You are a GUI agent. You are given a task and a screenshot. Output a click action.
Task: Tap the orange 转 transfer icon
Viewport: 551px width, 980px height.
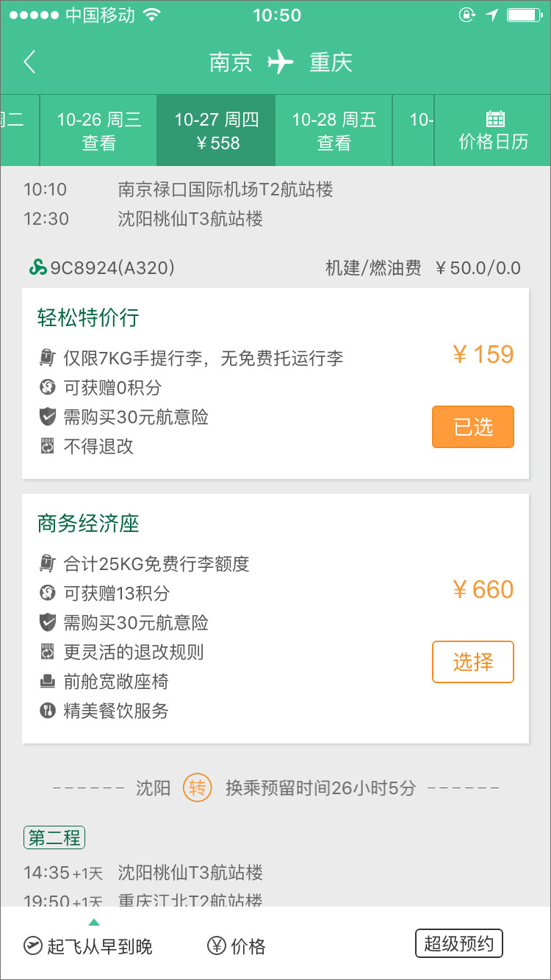coord(197,788)
